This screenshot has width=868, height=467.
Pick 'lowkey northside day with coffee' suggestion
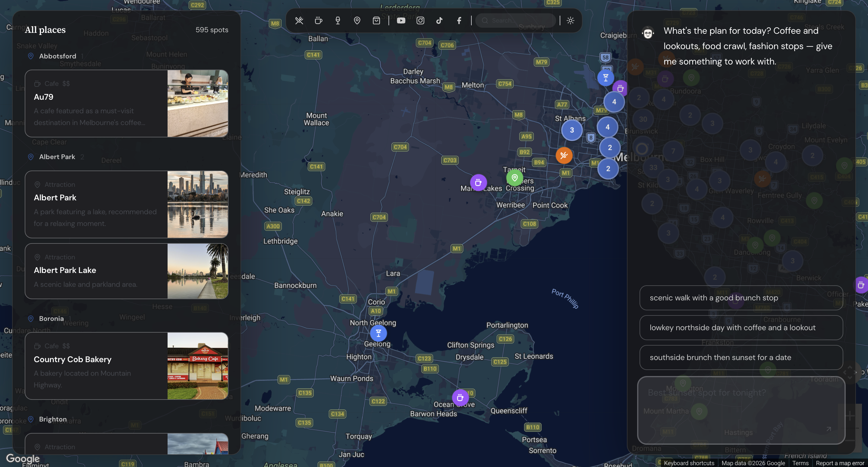pyautogui.click(x=741, y=328)
